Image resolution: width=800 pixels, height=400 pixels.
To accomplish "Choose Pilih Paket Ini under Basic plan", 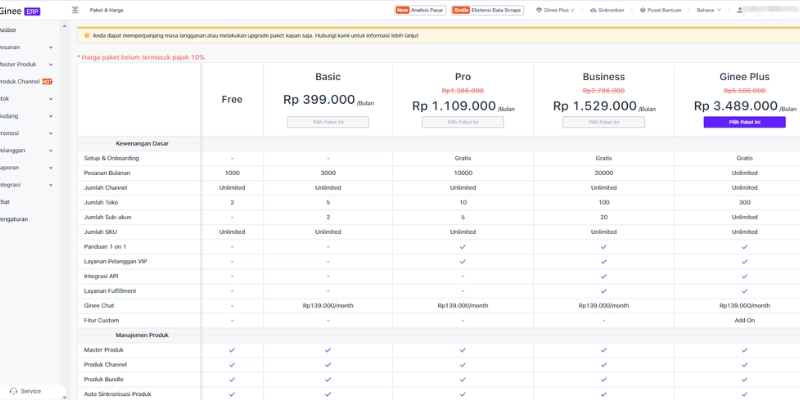I will [328, 122].
